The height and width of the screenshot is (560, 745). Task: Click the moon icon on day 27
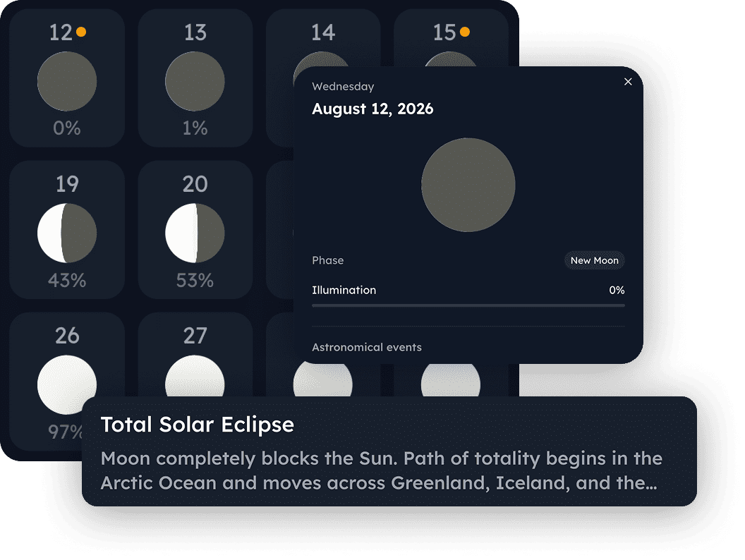pos(195,376)
